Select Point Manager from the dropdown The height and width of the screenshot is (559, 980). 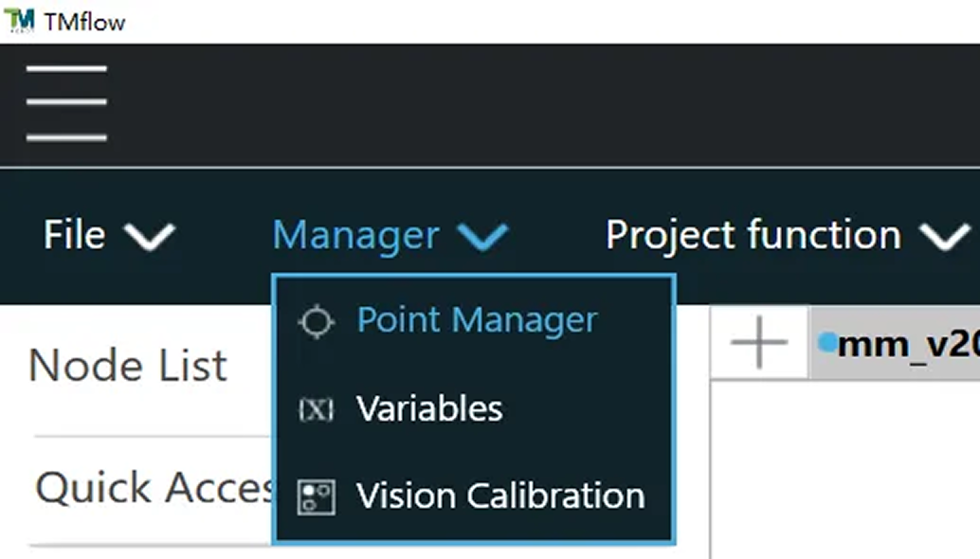coord(477,320)
